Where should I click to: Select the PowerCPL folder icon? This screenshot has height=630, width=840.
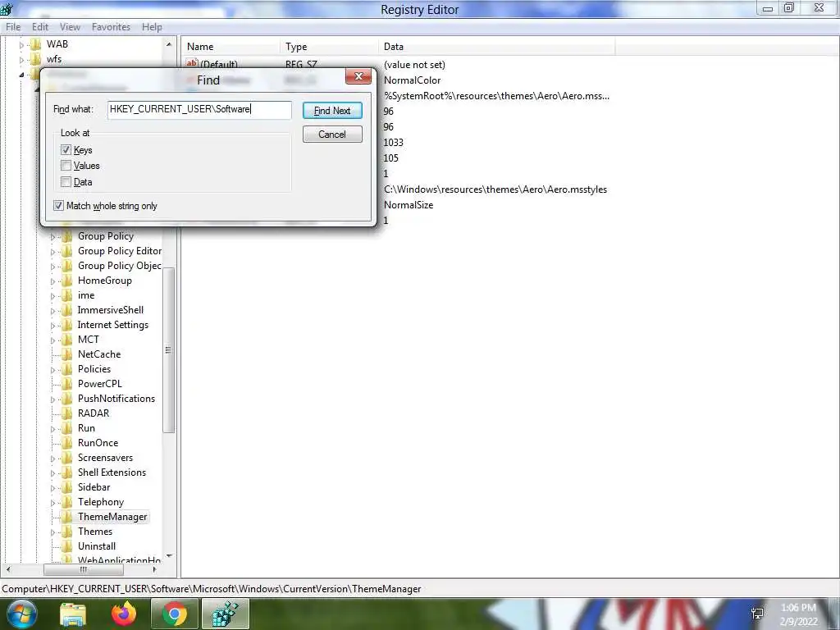pyautogui.click(x=67, y=384)
